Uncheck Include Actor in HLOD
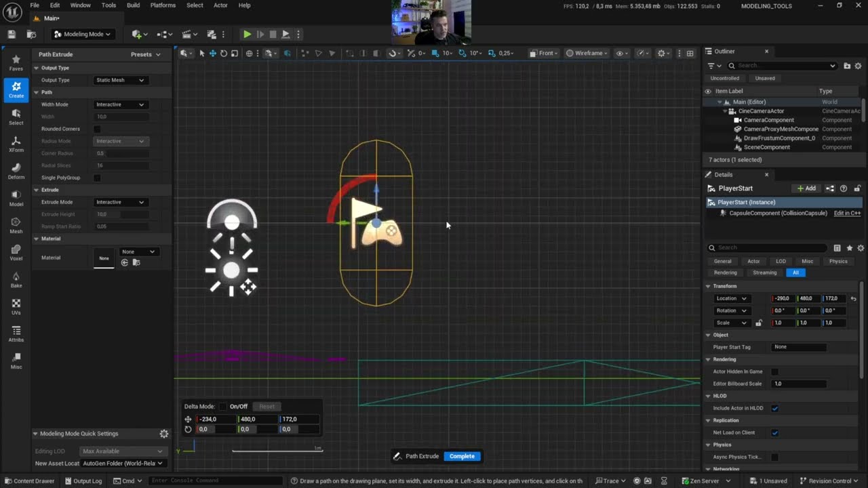 [775, 408]
